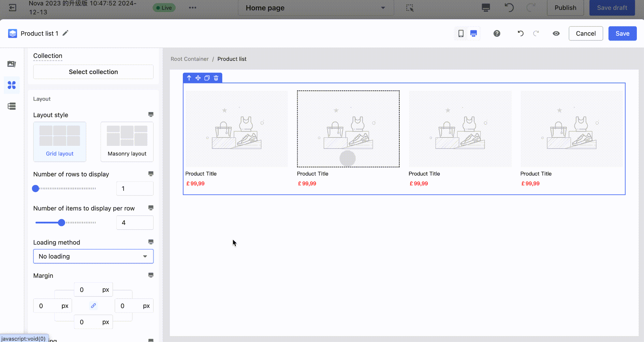The image size is (644, 342).
Task: Open the help question mark icon
Action: (497, 34)
